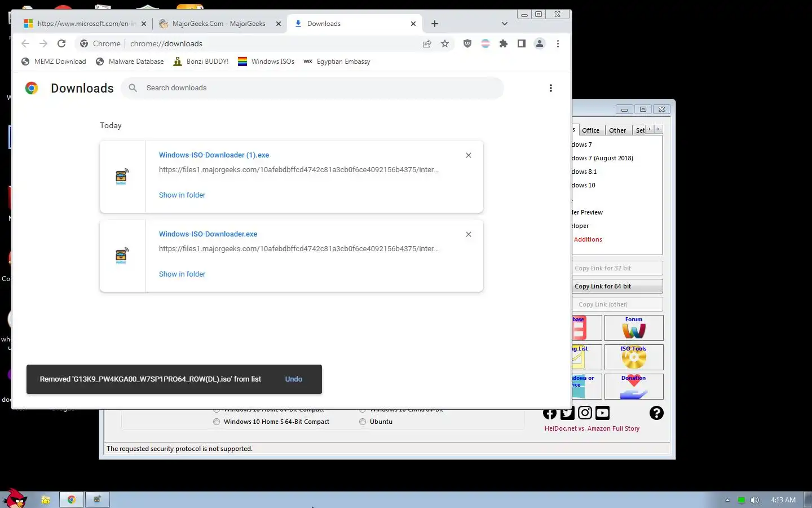Click the Windows-ISO-Downloader (1).exe source URL
This screenshot has height=508, width=812.
[x=299, y=170]
